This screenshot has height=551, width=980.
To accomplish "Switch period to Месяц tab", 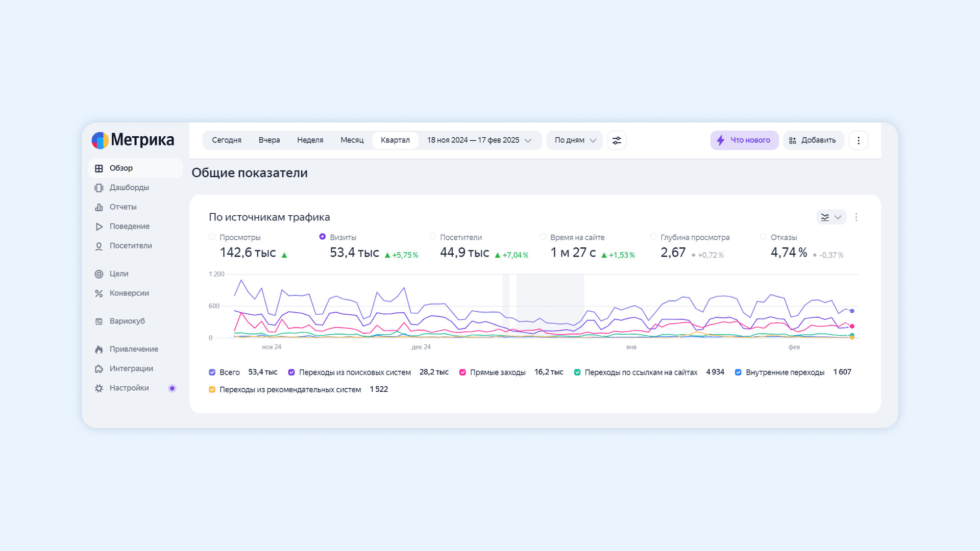I will (352, 140).
